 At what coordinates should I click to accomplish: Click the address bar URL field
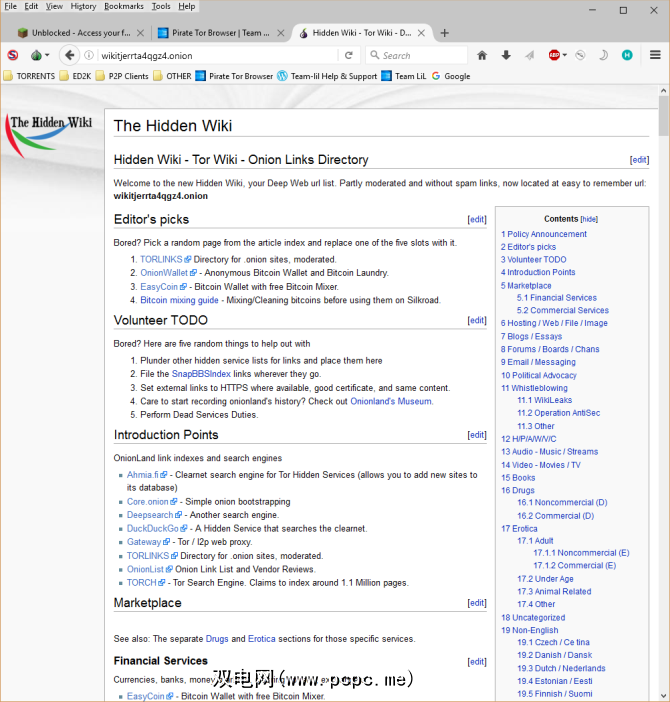coord(218,56)
